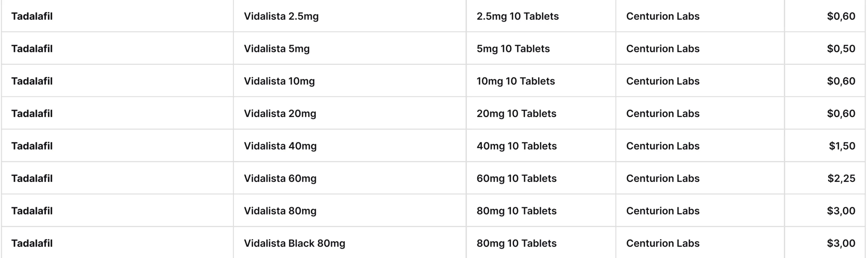The image size is (868, 258).
Task: Select the Vidalista Black 80mg product
Action: click(294, 243)
